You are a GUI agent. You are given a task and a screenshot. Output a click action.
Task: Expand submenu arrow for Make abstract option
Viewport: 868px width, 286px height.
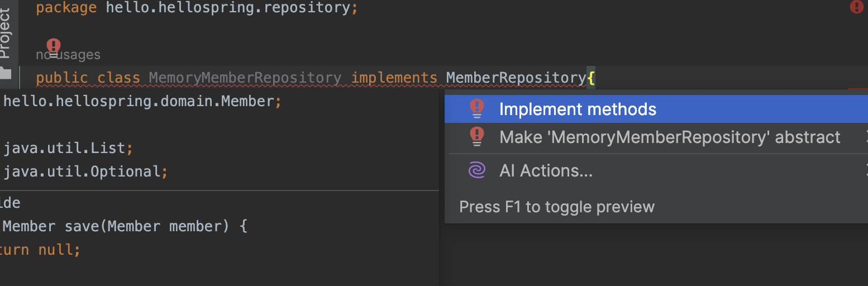coord(866,137)
